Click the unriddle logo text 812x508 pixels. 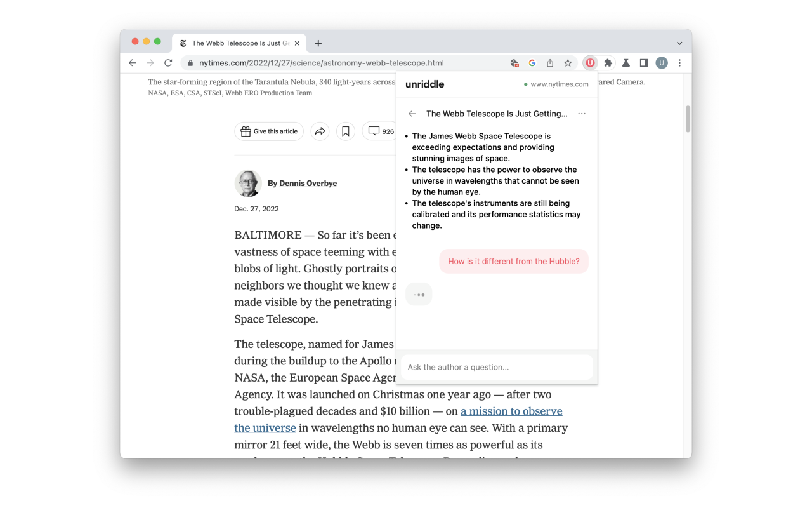424,84
